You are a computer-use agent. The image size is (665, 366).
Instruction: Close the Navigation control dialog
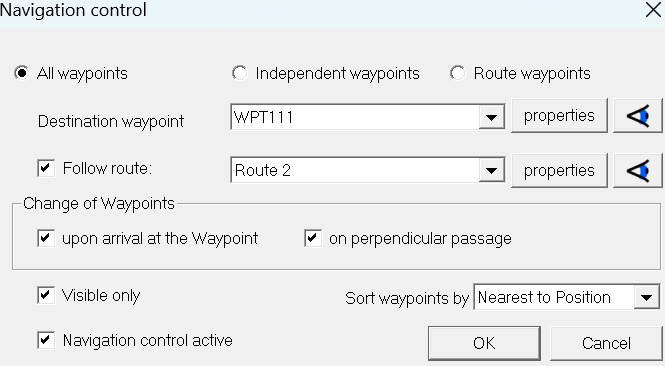point(654,10)
